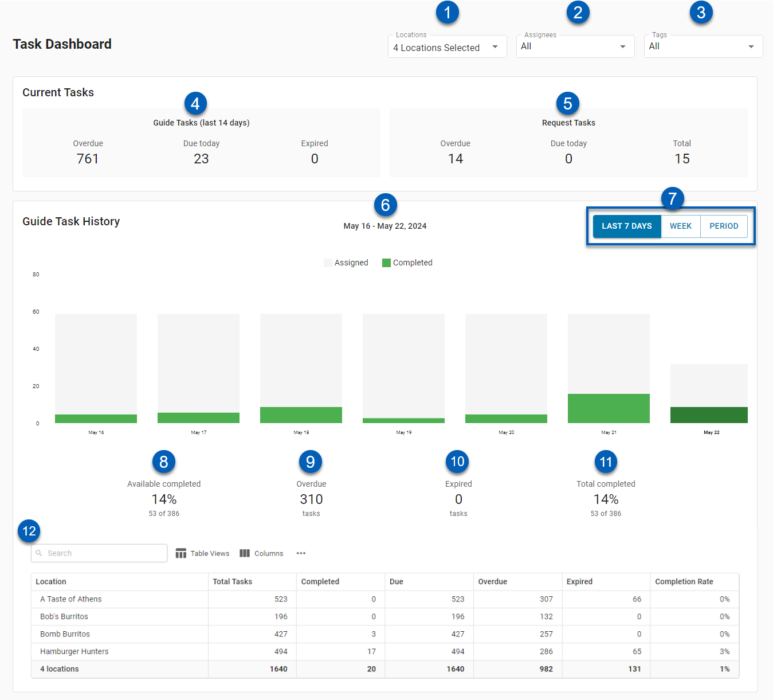This screenshot has width=773, height=700.
Task: Click the May 16 completed bar
Action: pos(96,419)
